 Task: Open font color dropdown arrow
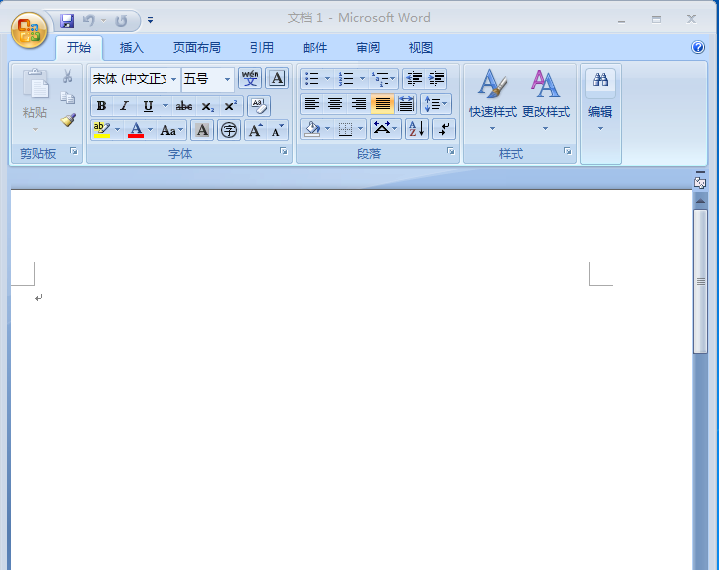150,130
